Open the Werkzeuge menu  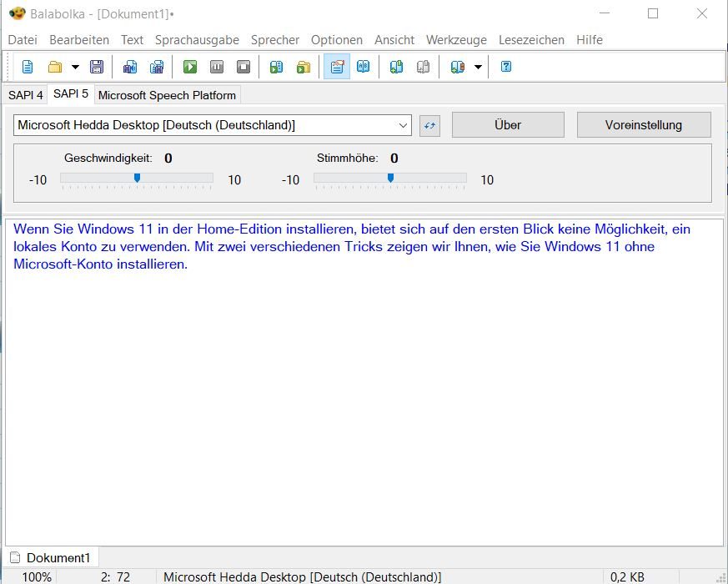point(456,40)
